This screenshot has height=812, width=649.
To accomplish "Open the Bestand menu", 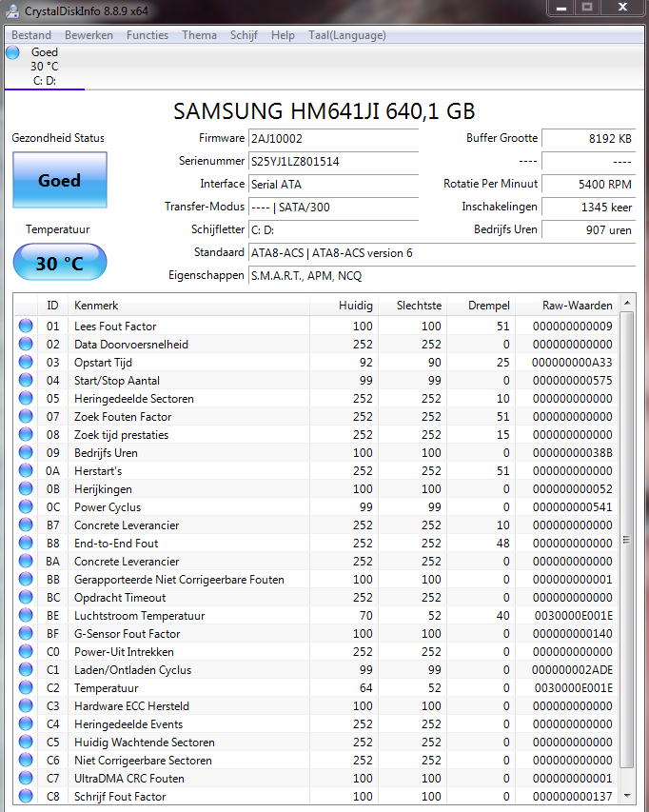I will pyautogui.click(x=31, y=35).
